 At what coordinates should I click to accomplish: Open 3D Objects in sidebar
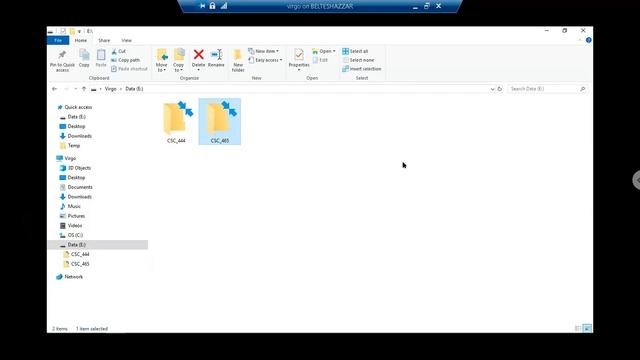[x=79, y=168]
